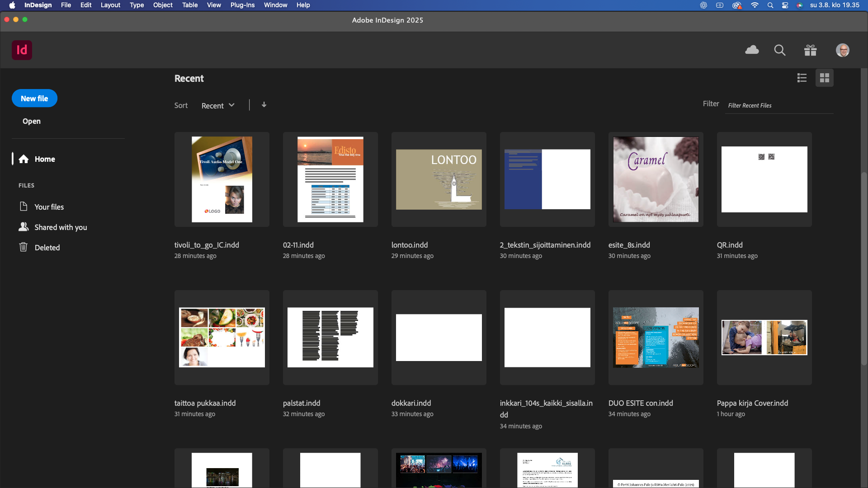Screen dimensions: 868x488
Task: Switch to list view icon
Action: pos(802,78)
